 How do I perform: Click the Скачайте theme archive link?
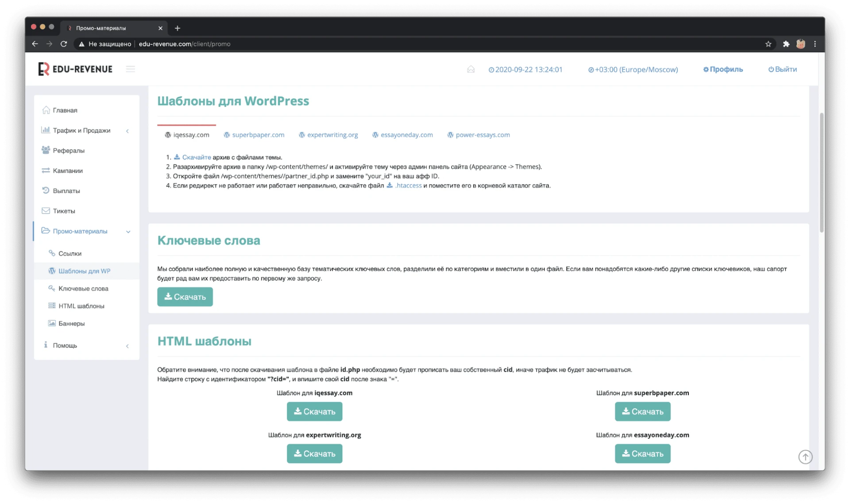193,157
